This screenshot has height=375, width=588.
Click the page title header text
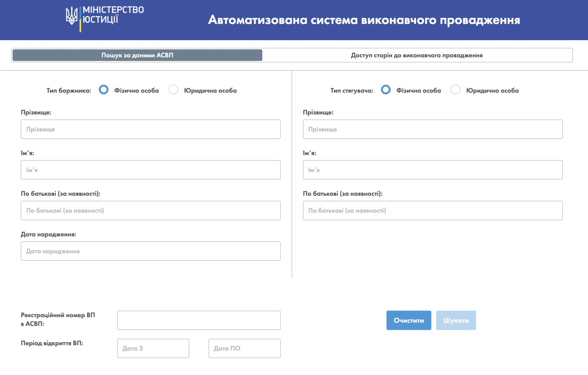point(364,20)
